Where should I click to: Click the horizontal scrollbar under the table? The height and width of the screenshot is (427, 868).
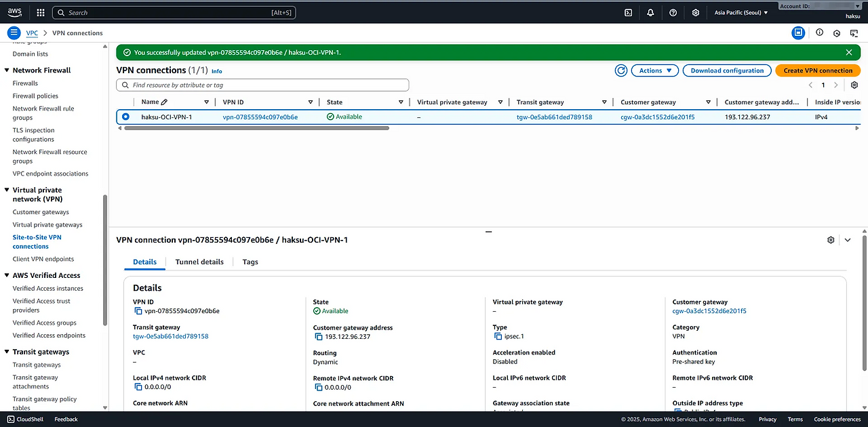coord(255,127)
